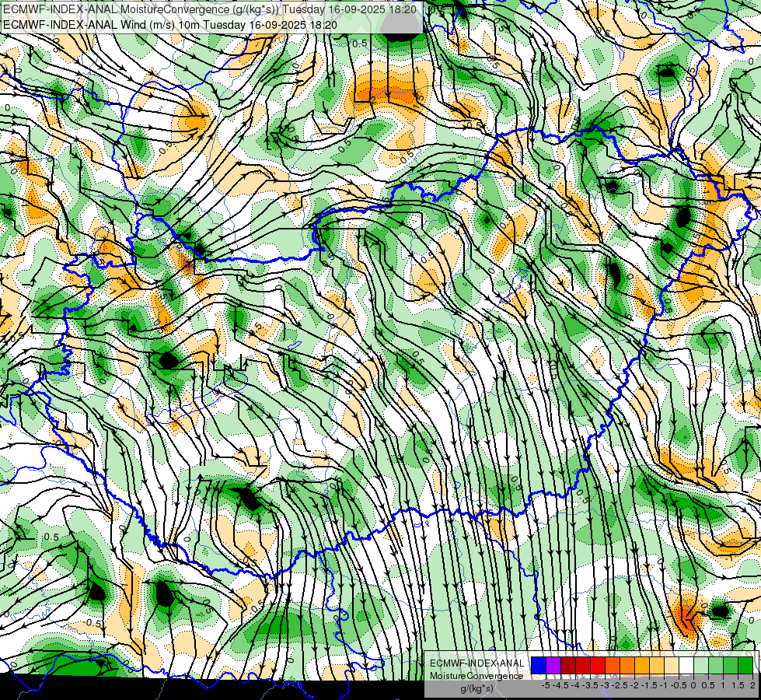Click the -2.5 tick label on the legend scale
The height and width of the screenshot is (700, 761).
click(620, 685)
